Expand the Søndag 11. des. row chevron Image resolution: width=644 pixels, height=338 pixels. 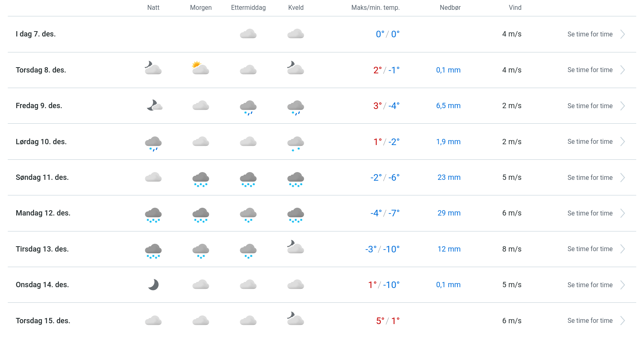[622, 177]
